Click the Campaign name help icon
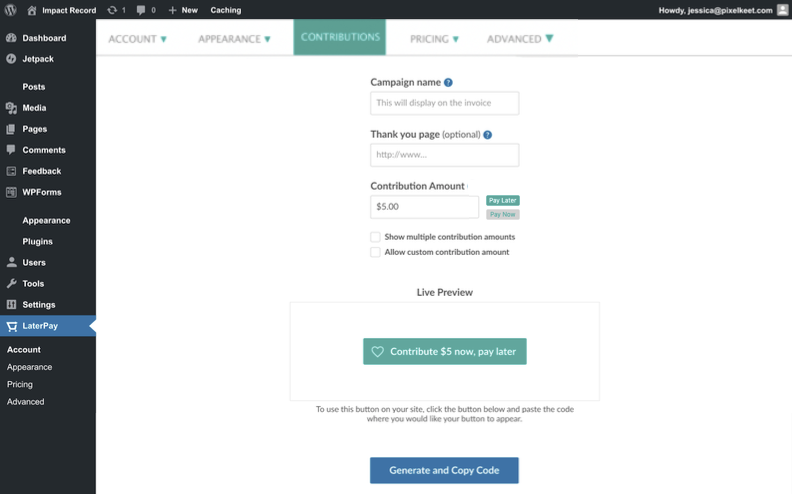 tap(448, 82)
